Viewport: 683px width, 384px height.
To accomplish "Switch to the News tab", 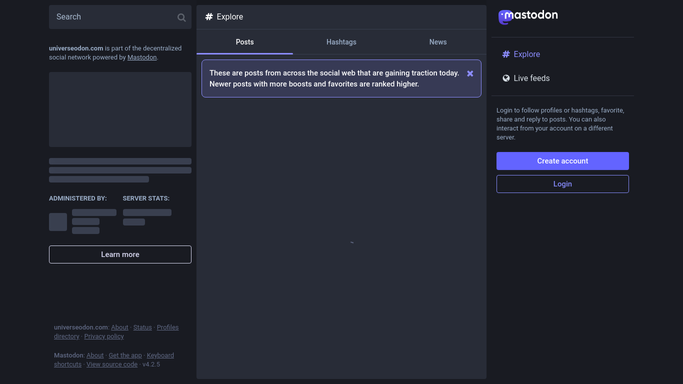I will click(438, 42).
